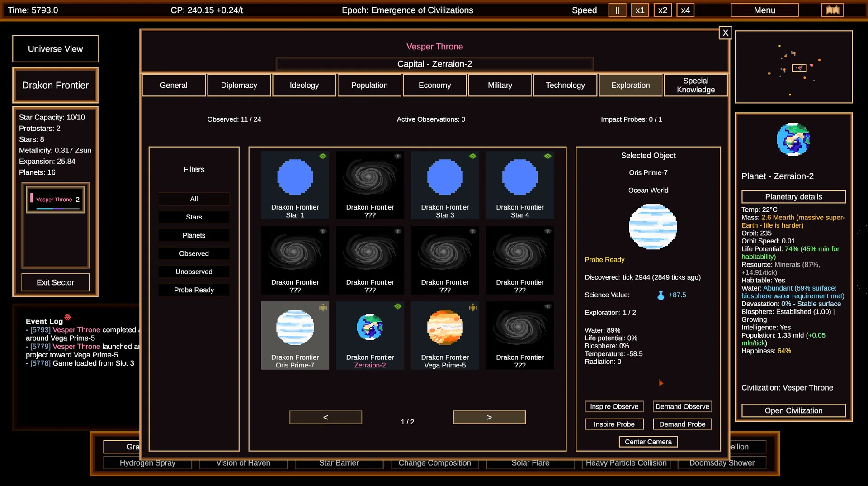Open the Ideology tab
868x486 pixels.
pos(304,85)
